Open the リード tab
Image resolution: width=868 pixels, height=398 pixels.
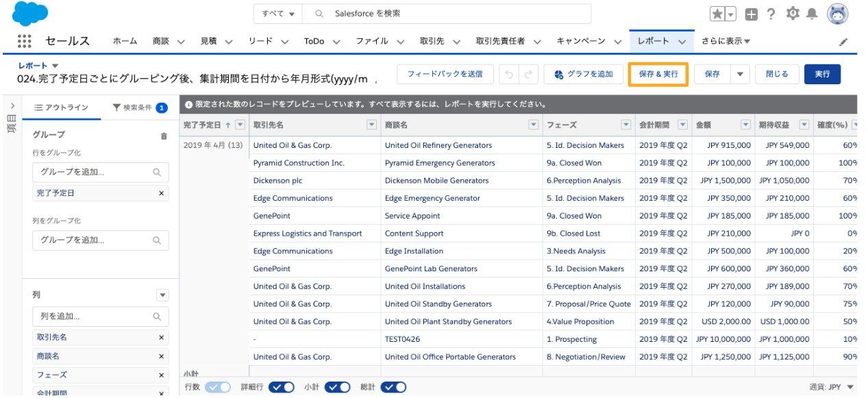coord(260,41)
